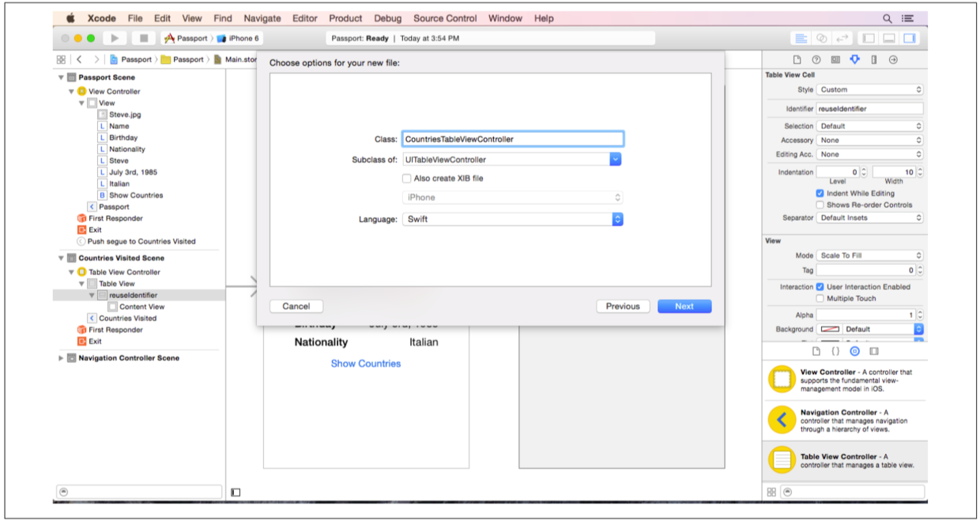Hide the Navigator panel

point(869,38)
